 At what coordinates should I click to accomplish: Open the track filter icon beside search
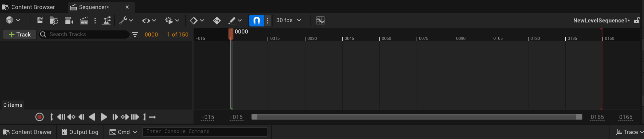pos(135,34)
